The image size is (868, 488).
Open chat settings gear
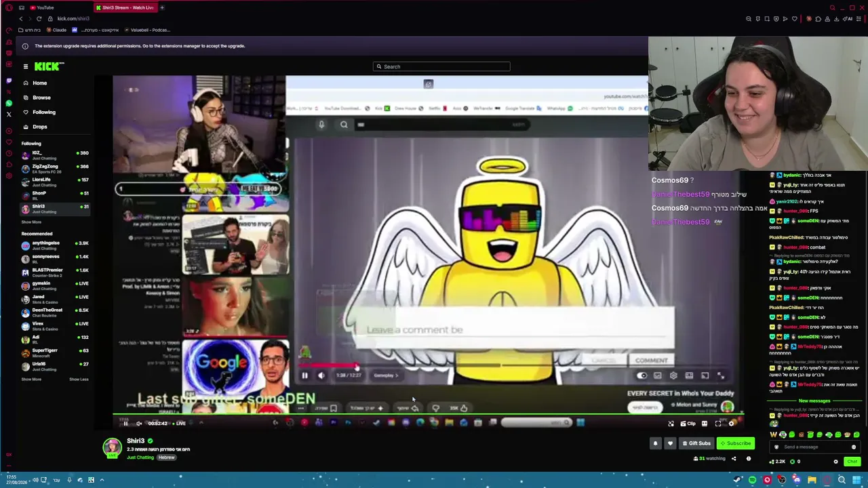coord(835,462)
